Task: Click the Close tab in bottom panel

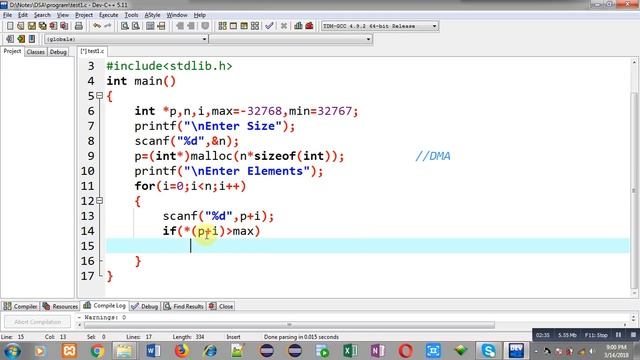Action: pos(221,306)
